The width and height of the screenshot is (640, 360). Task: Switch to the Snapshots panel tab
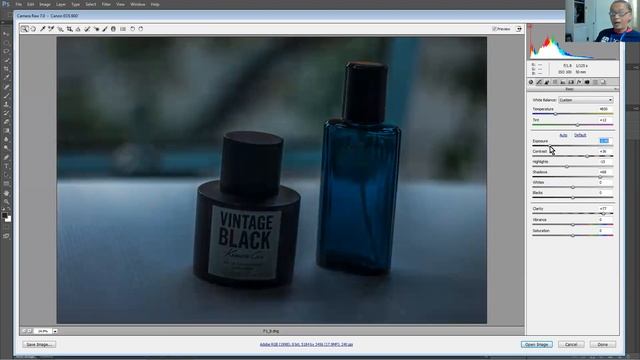click(x=603, y=82)
